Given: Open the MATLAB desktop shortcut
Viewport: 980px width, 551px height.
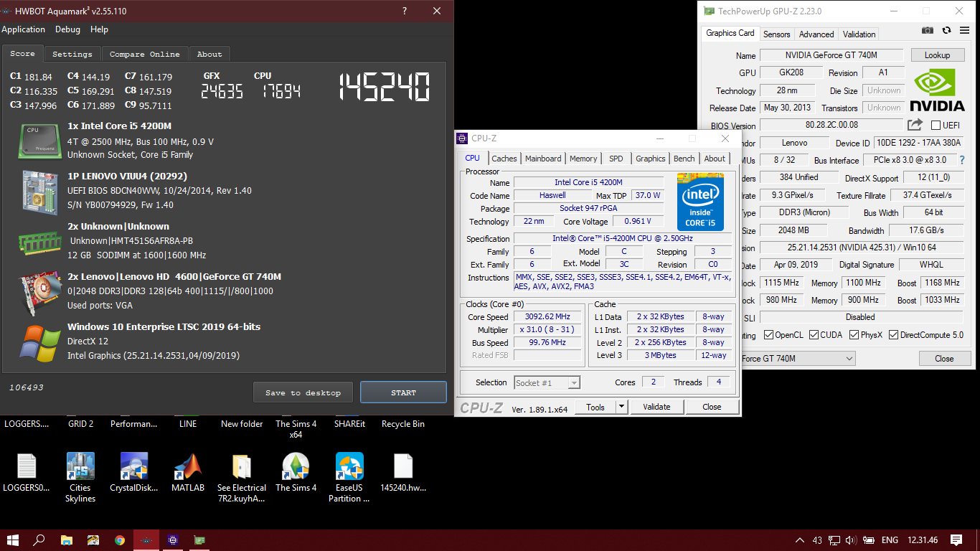Looking at the screenshot, I should [x=188, y=472].
